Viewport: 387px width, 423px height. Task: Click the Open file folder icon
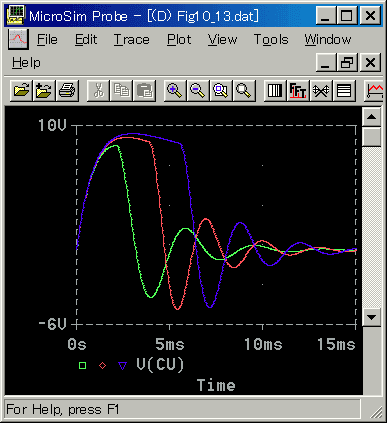point(22,90)
